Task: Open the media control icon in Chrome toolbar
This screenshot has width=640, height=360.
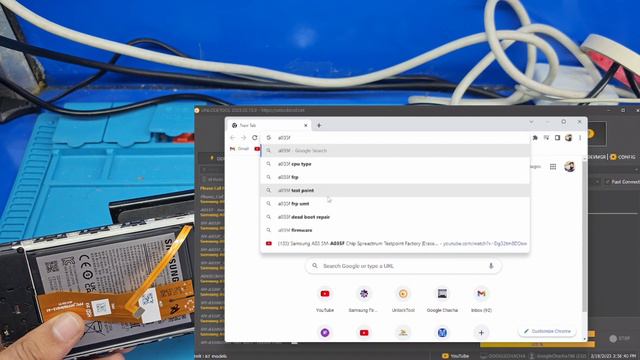Action: (x=546, y=138)
